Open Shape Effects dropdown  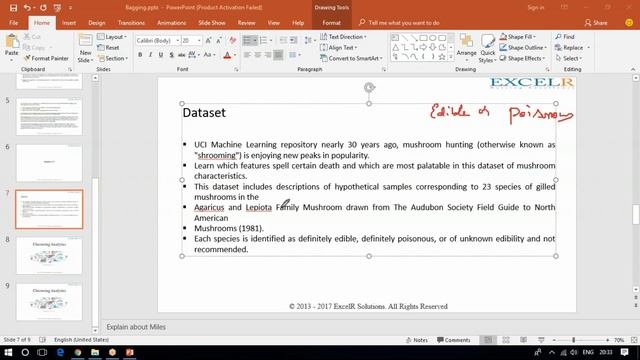522,58
